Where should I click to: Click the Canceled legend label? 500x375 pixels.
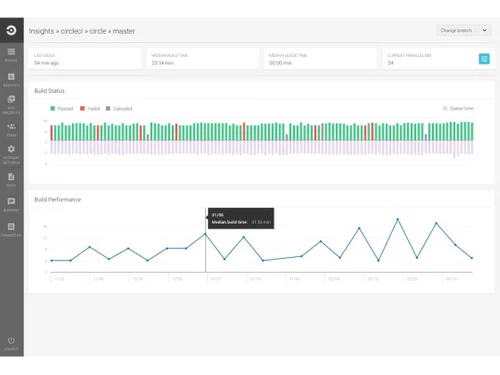(122, 109)
